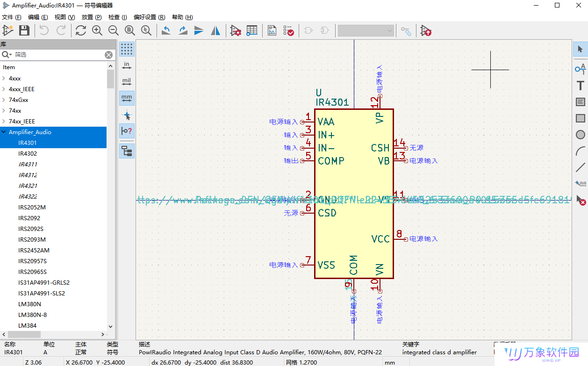The width and height of the screenshot is (588, 366).
Task: Expand the 74xGxx library
Action: 4,100
